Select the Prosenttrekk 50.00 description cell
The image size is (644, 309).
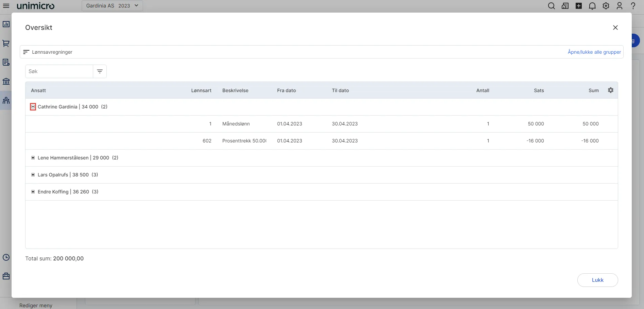[244, 141]
